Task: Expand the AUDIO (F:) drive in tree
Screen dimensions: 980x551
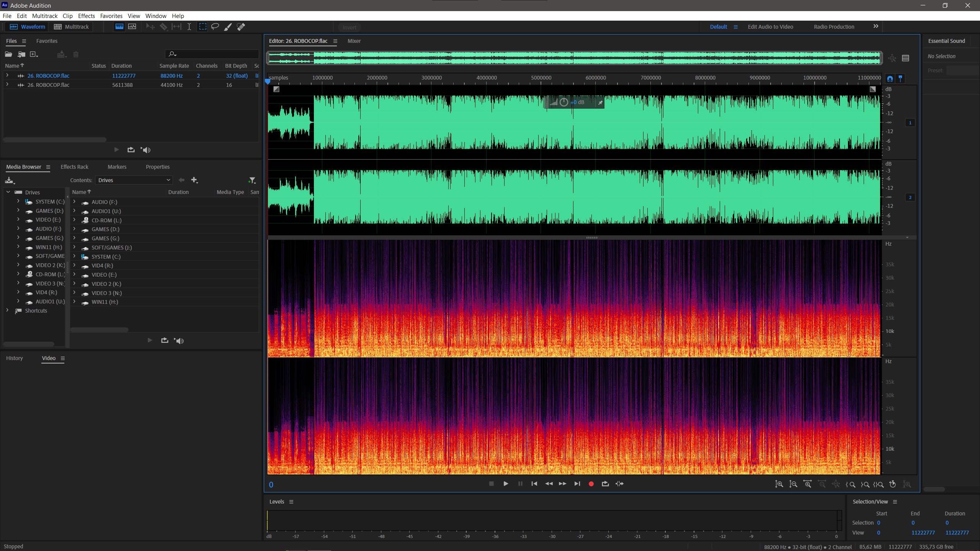Action: 18,229
